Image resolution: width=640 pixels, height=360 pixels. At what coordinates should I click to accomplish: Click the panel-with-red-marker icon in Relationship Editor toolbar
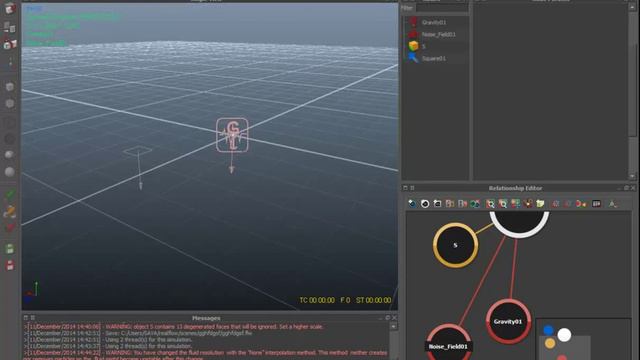(462, 203)
